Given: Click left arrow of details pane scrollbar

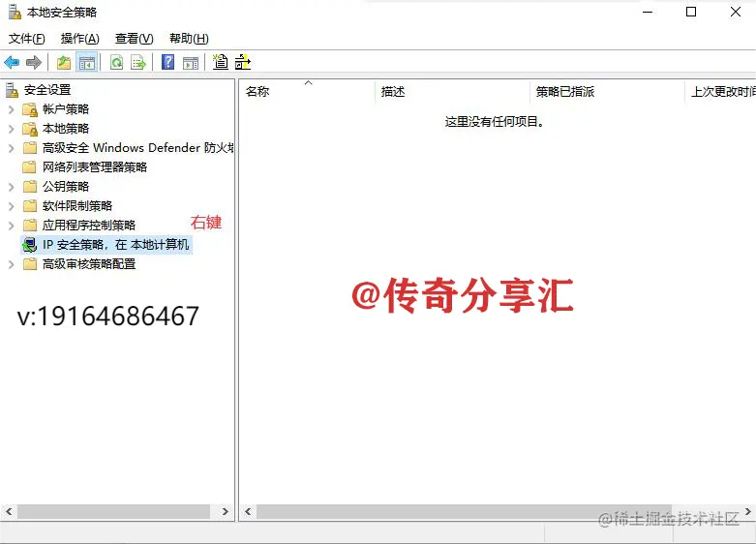Looking at the screenshot, I should coord(248,511).
